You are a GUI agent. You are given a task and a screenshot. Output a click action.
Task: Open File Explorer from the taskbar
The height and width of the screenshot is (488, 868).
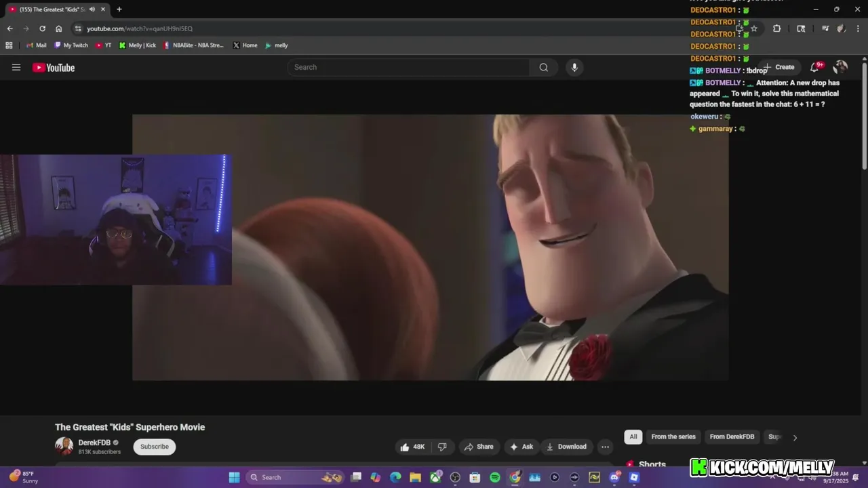[415, 477]
